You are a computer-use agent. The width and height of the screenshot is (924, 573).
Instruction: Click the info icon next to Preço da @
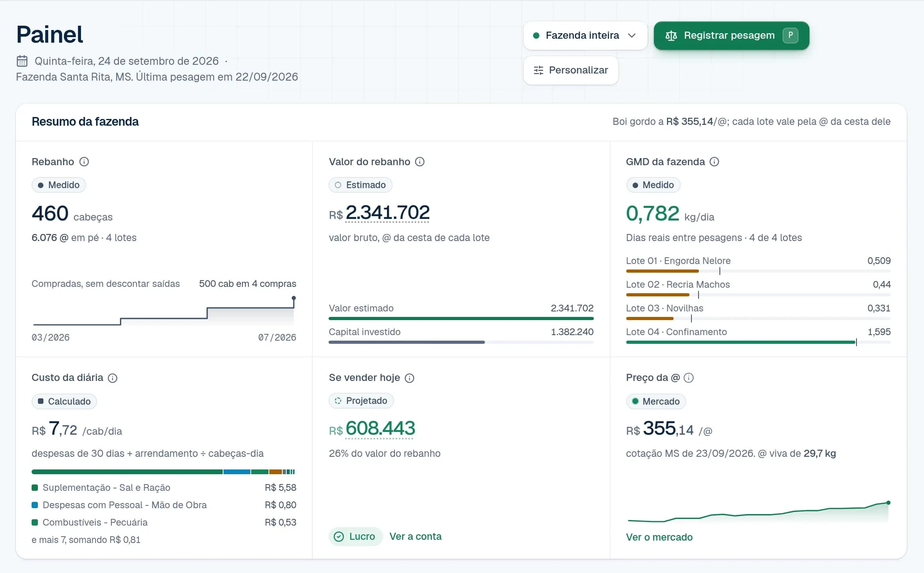pos(689,378)
